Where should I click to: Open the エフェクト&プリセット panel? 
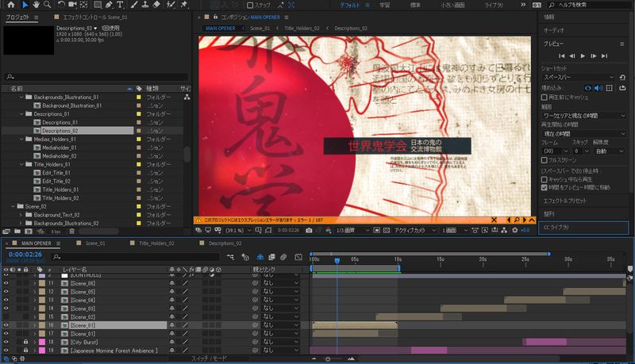point(567,201)
